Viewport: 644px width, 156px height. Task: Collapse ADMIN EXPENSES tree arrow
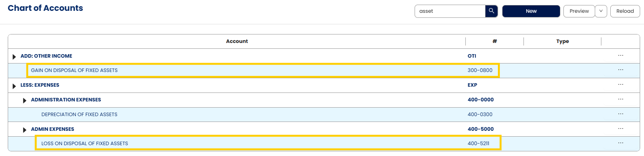25,130
